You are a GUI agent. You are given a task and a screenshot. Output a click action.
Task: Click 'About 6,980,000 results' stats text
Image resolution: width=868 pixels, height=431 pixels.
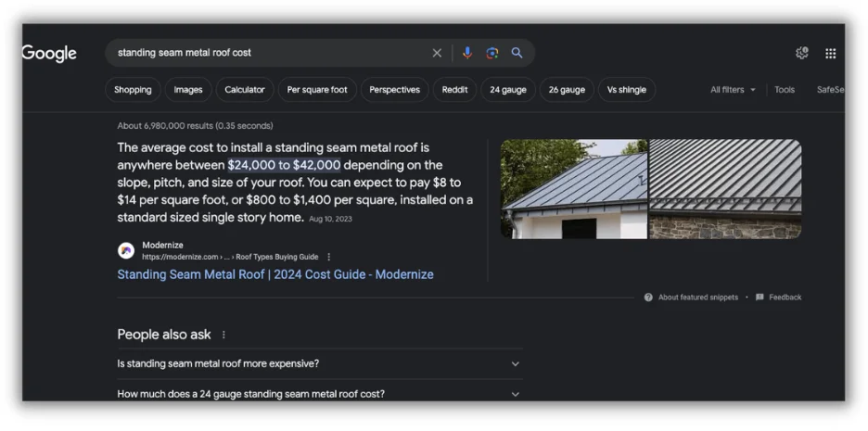point(195,126)
